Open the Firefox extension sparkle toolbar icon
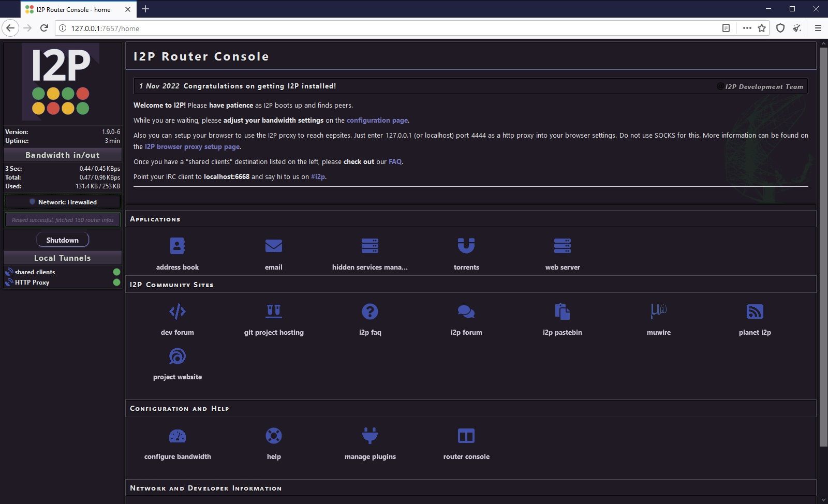Image resolution: width=828 pixels, height=504 pixels. click(x=797, y=28)
